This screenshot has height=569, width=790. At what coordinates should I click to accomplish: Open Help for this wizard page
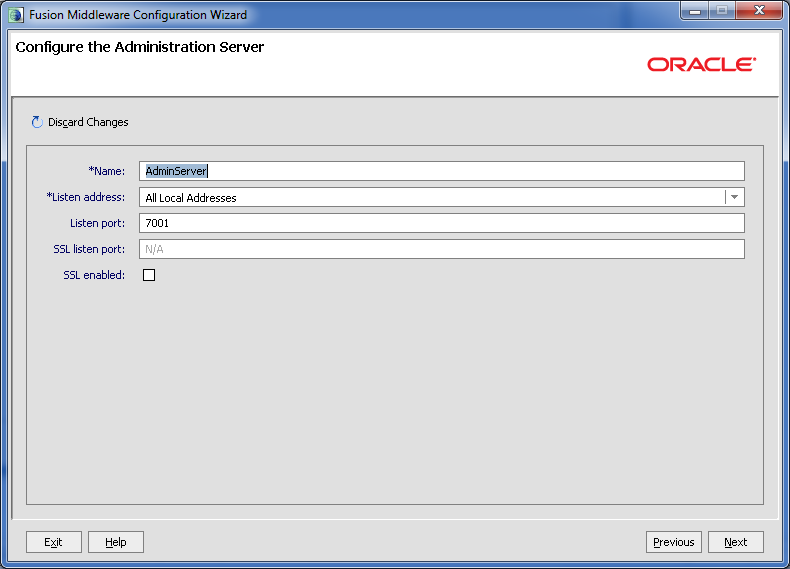pos(116,542)
